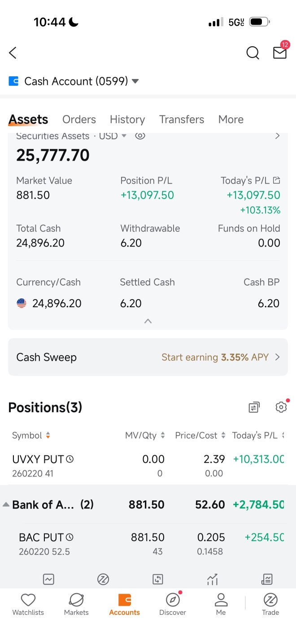Open the Trade icon in bottom bar

point(270,604)
